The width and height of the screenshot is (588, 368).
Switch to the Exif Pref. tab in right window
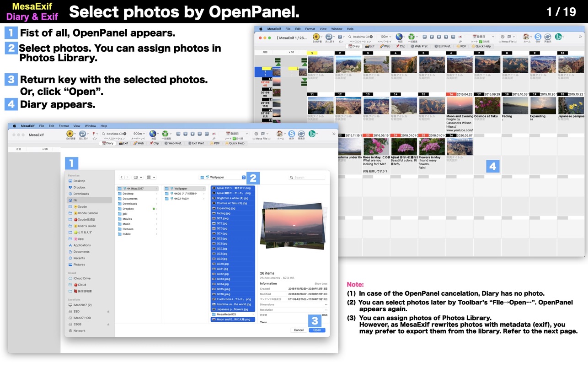click(443, 46)
